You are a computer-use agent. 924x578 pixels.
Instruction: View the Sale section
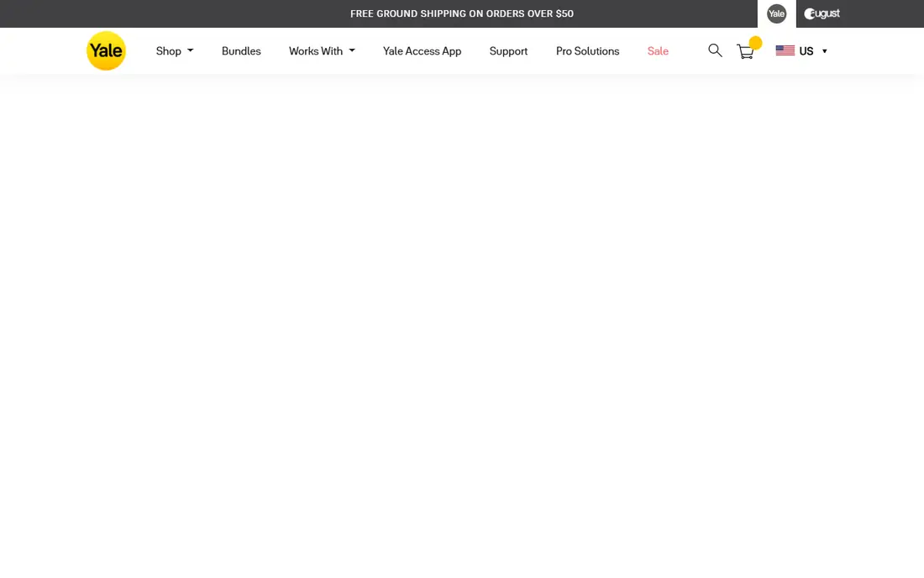tap(658, 51)
